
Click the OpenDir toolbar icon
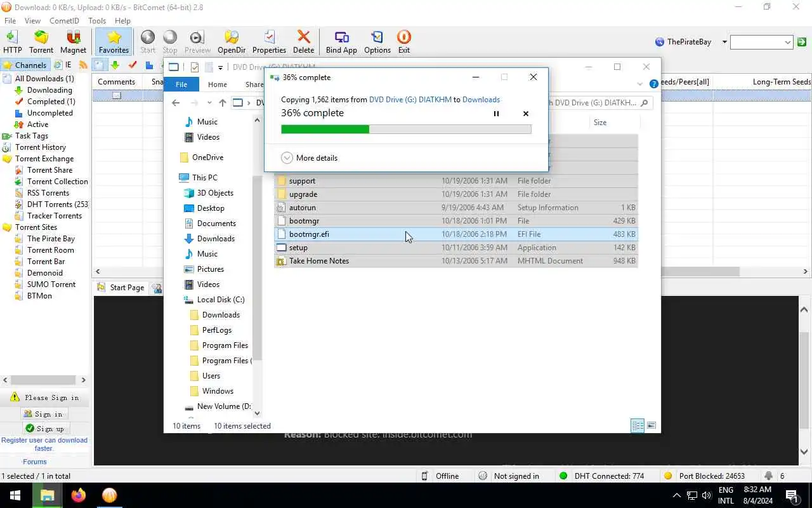232,42
